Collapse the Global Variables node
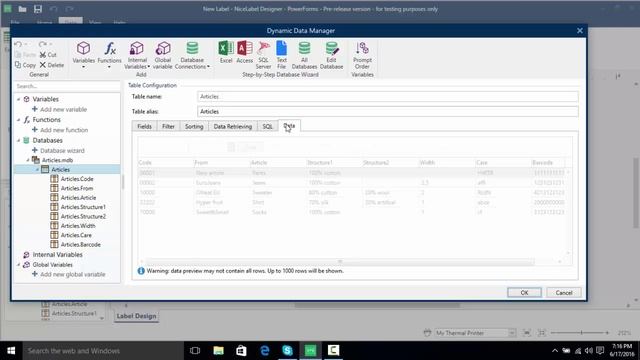 (18, 264)
